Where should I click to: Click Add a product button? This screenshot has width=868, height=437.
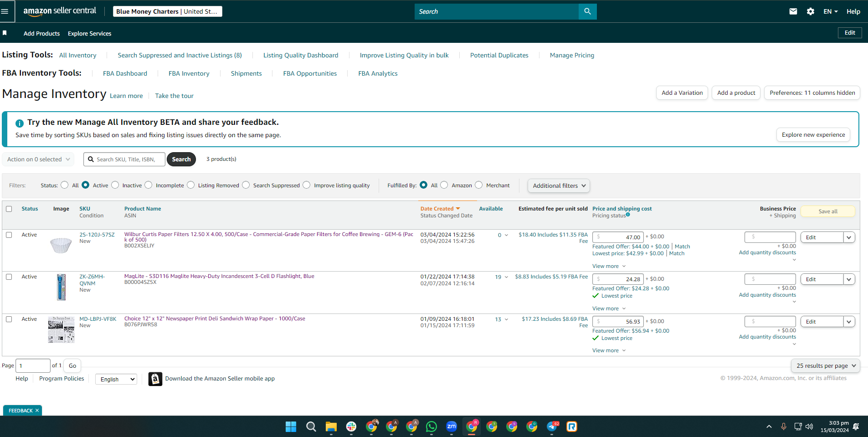click(736, 93)
